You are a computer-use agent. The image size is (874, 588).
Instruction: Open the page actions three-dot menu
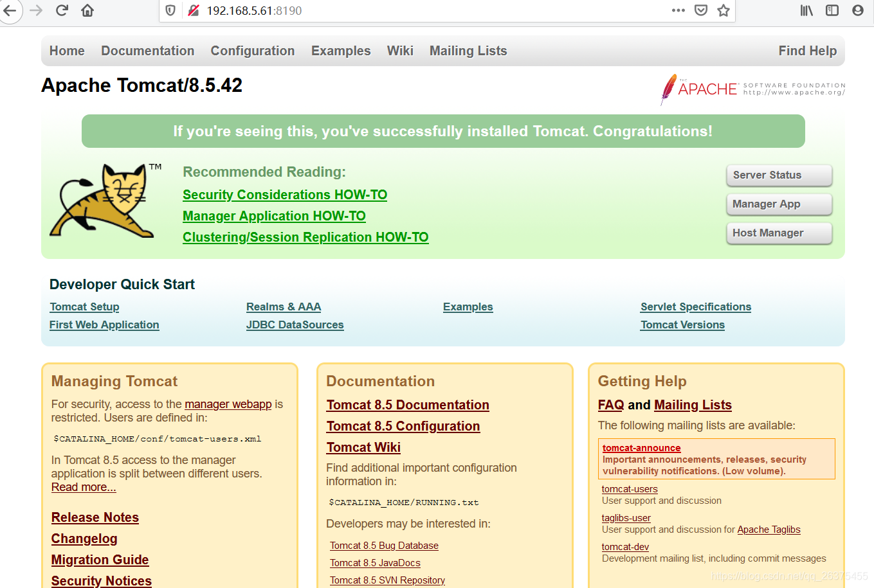click(x=678, y=10)
